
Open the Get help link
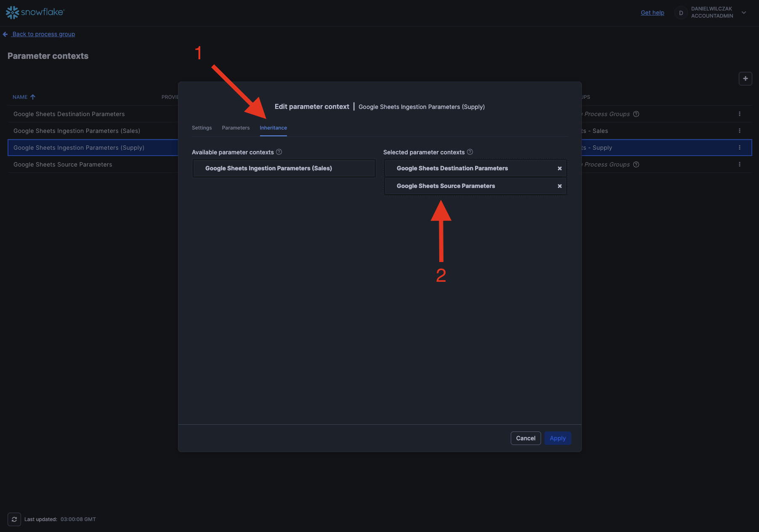pos(652,13)
